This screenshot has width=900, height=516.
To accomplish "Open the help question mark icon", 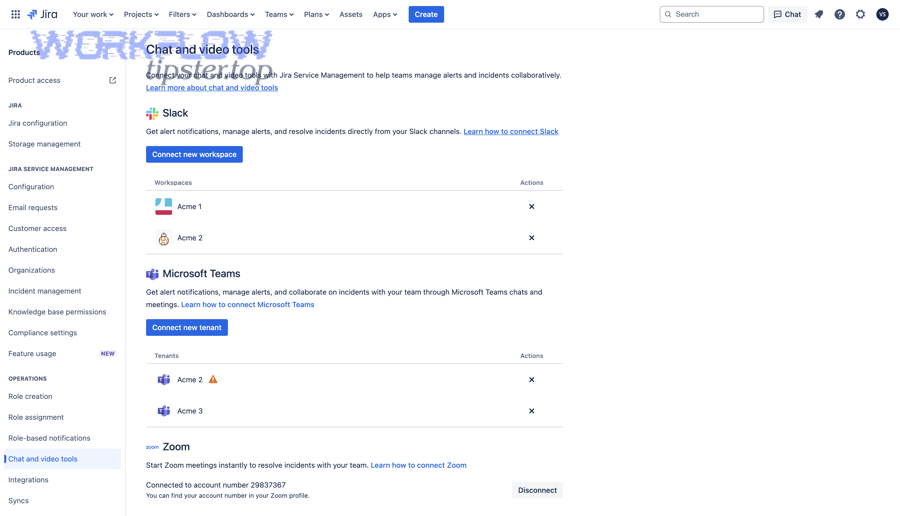I will [839, 14].
